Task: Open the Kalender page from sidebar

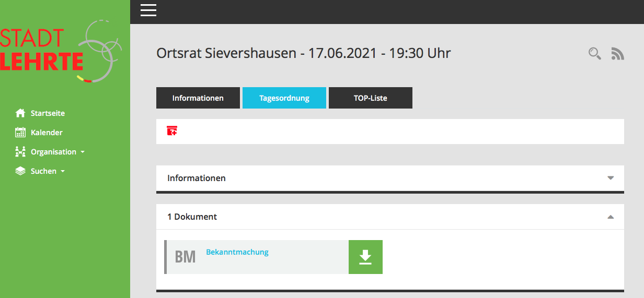Action: 47,133
